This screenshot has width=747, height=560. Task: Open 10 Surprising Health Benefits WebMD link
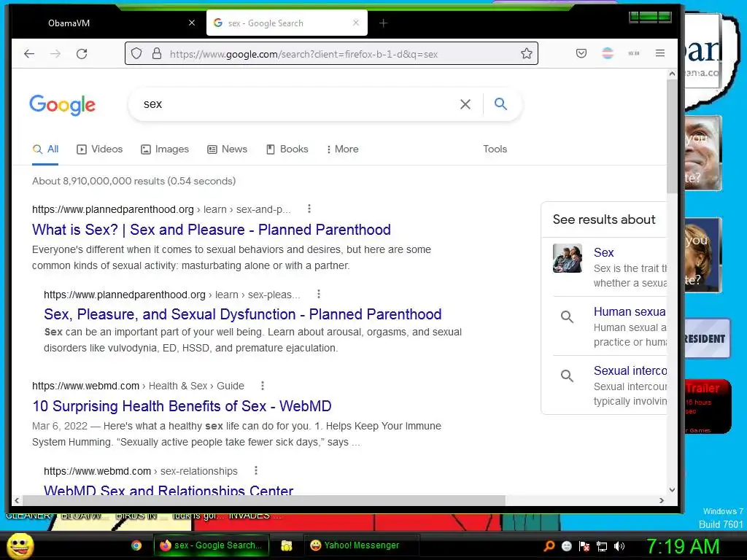(x=182, y=406)
